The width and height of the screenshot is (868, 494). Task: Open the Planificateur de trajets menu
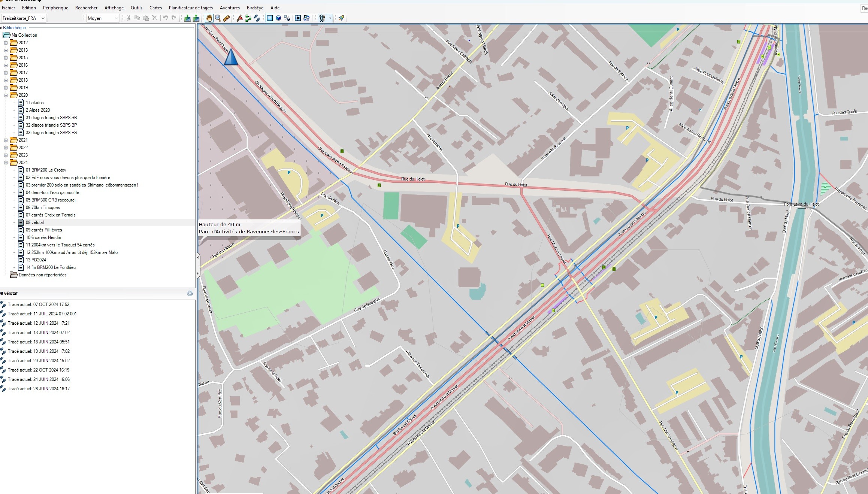tap(190, 7)
